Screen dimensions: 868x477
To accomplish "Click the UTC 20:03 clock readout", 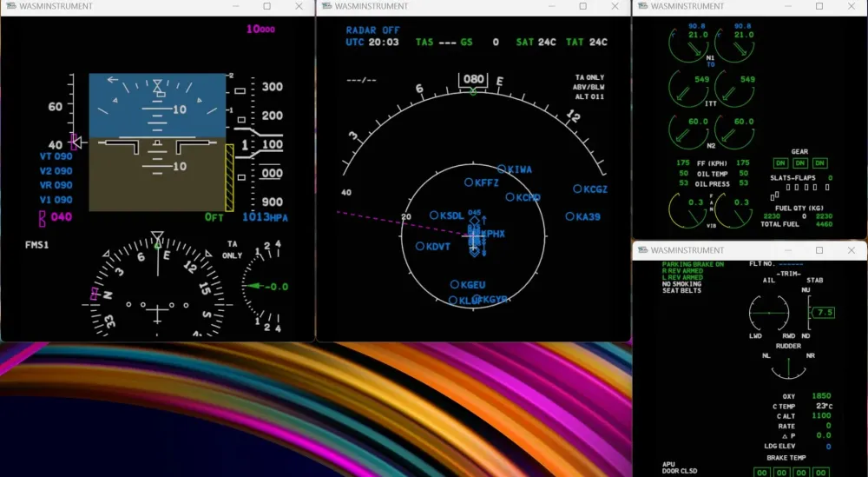I will (x=372, y=42).
